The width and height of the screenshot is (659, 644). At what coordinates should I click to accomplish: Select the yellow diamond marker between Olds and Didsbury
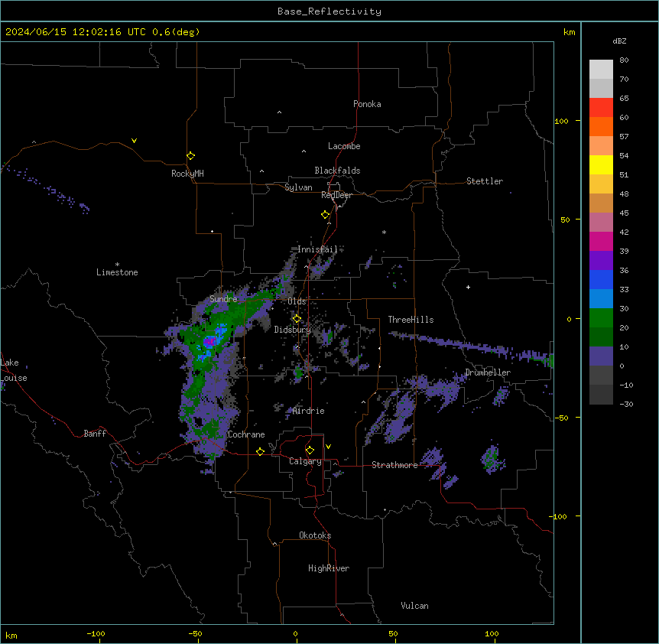tap(297, 318)
